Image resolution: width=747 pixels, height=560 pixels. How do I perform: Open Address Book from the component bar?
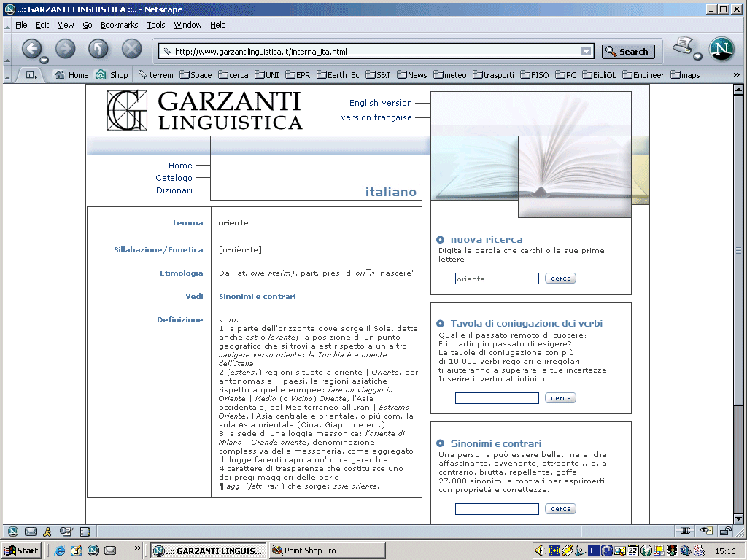85,532
